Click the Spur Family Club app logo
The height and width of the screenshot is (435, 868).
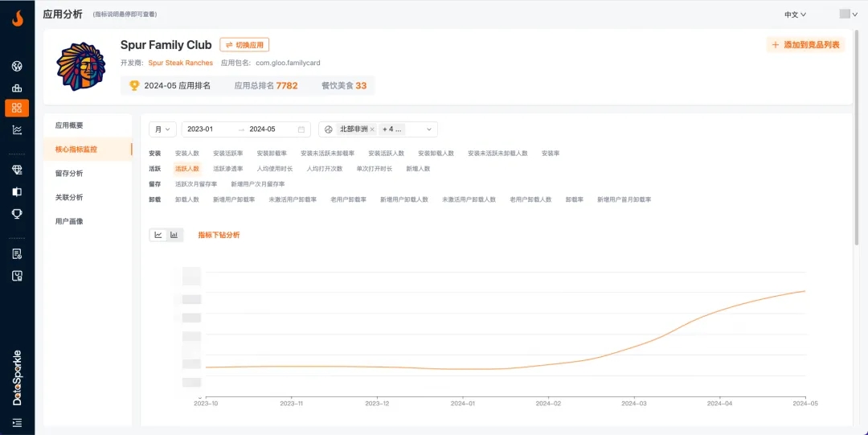pos(81,67)
